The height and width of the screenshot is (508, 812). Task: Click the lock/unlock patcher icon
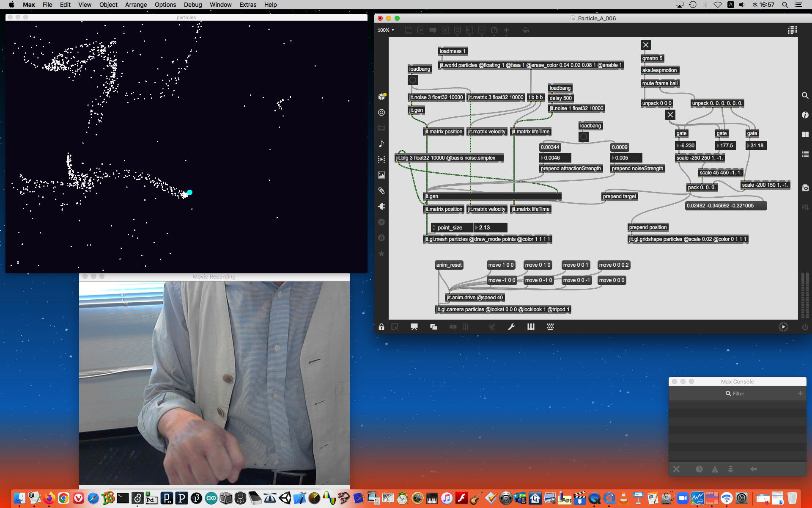[x=381, y=327]
